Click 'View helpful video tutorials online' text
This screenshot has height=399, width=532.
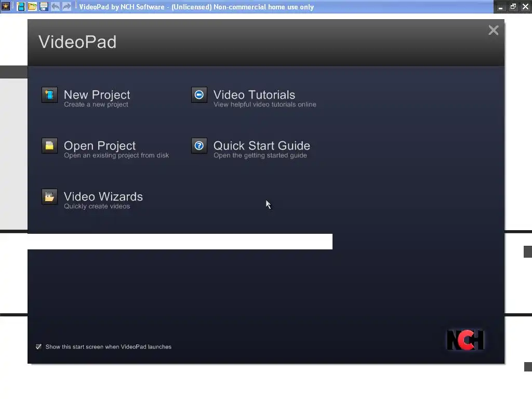(264, 104)
